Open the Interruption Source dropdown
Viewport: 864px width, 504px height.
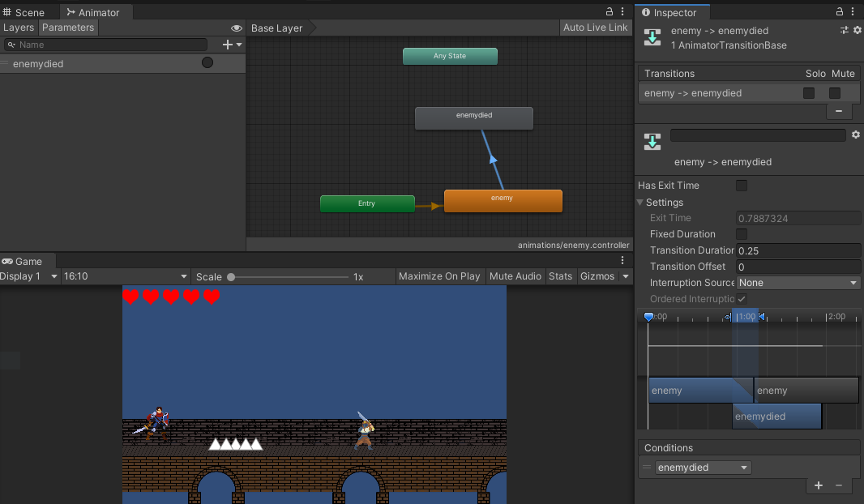pyautogui.click(x=798, y=283)
